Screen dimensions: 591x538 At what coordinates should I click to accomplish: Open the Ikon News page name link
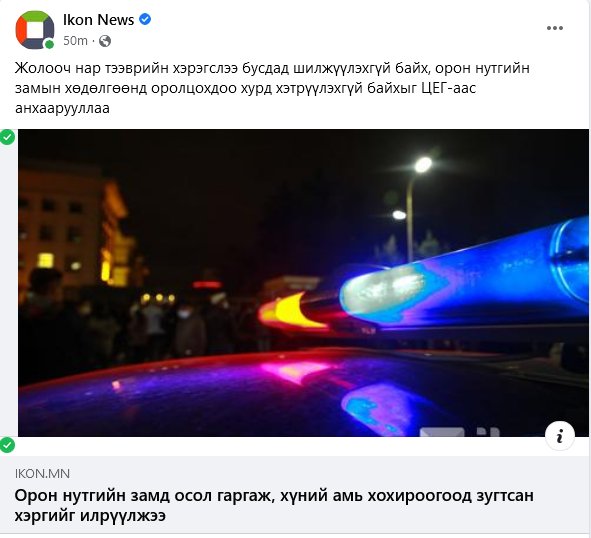pos(98,20)
